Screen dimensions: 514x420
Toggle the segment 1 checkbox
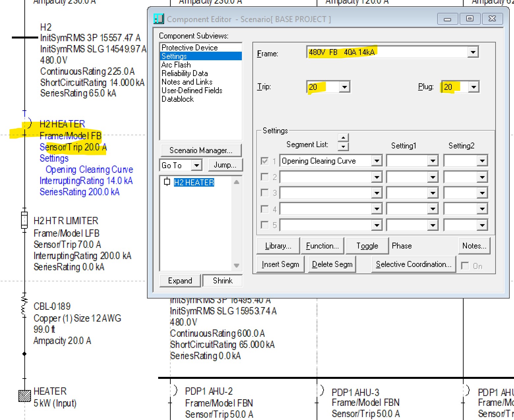pyautogui.click(x=265, y=161)
